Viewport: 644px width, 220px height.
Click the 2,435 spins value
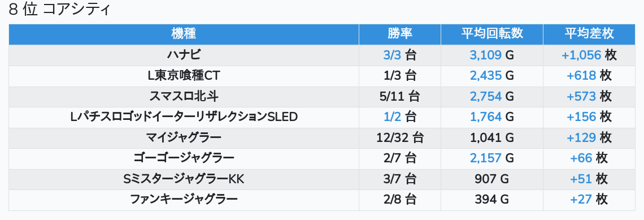click(x=485, y=76)
